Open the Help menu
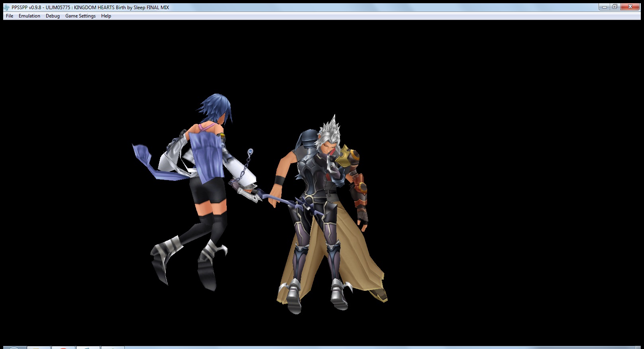 coord(106,16)
